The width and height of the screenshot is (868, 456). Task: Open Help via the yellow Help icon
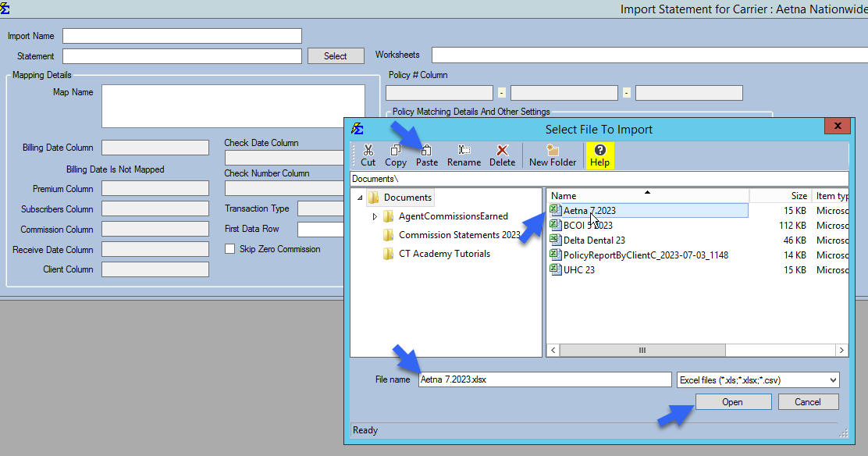[598, 154]
